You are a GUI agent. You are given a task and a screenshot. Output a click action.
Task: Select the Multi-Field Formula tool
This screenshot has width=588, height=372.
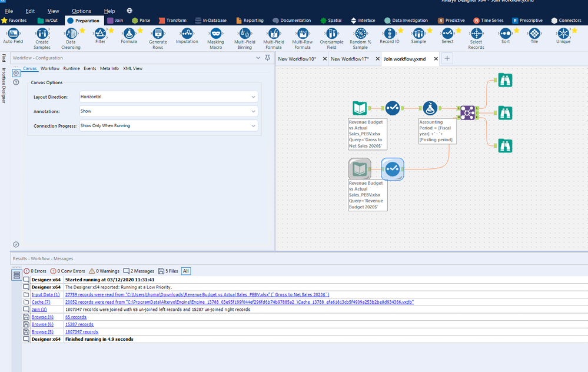(273, 39)
